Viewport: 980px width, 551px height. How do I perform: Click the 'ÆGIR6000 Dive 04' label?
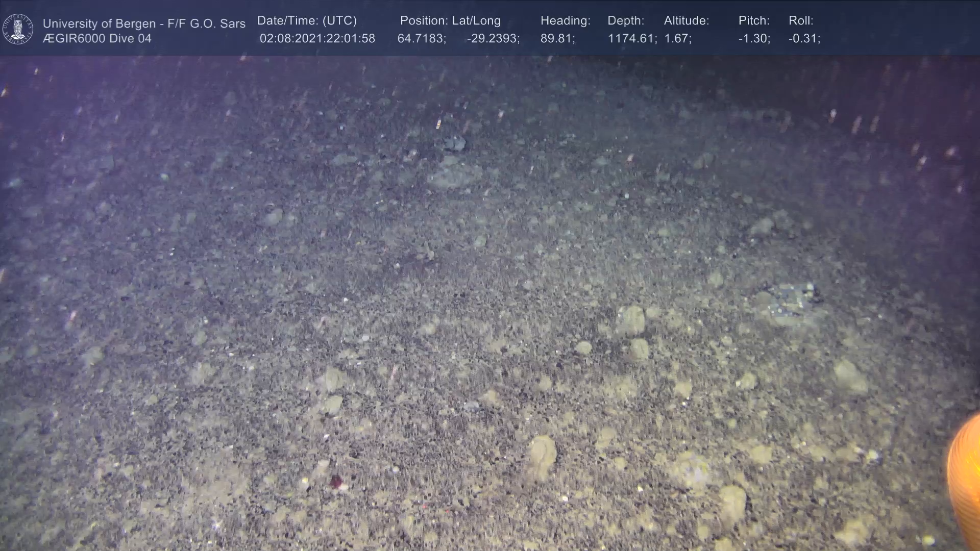(97, 39)
